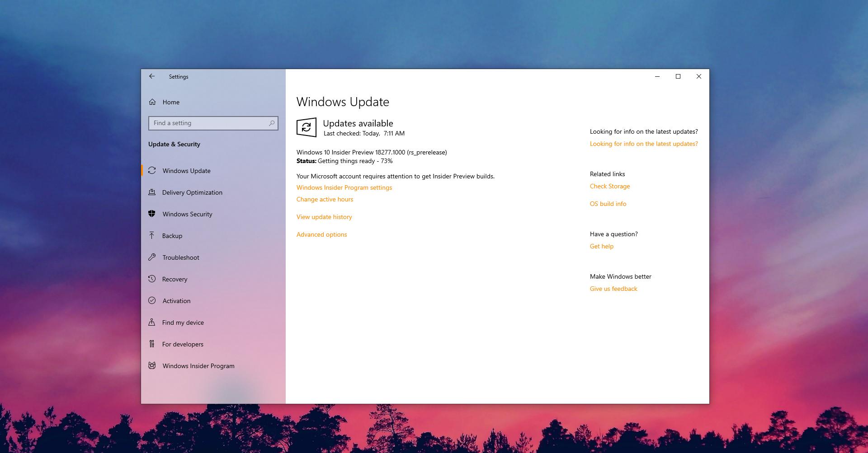This screenshot has width=868, height=453.
Task: Click the 'Windows Update' page title
Action: point(343,102)
